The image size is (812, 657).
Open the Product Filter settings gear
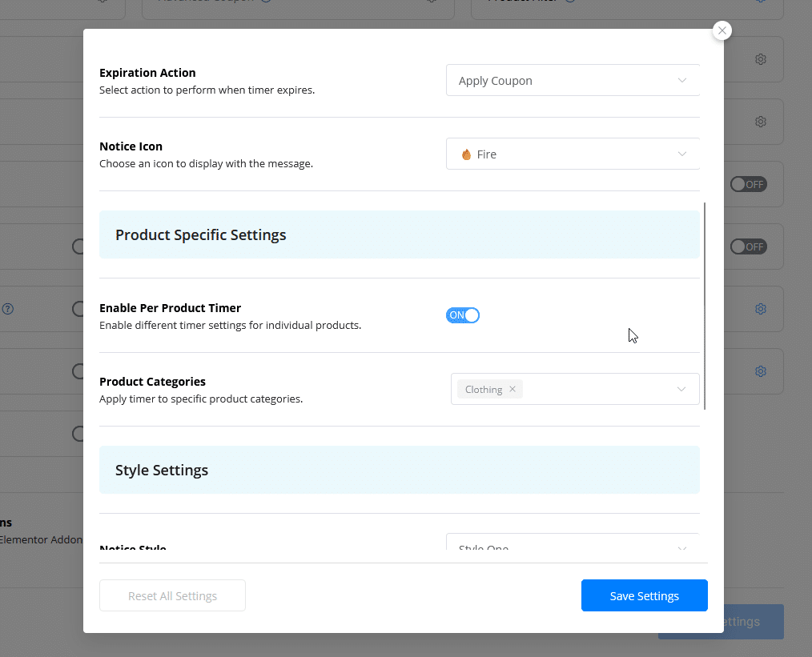[761, 2]
